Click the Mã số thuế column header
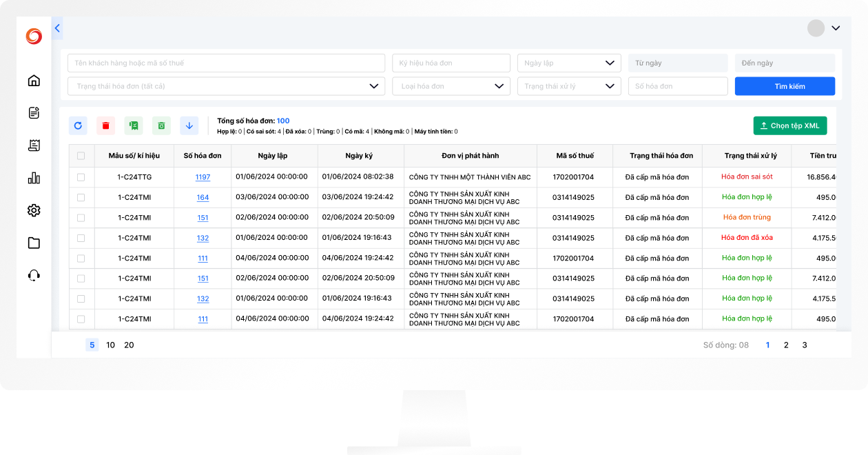 pyautogui.click(x=575, y=156)
